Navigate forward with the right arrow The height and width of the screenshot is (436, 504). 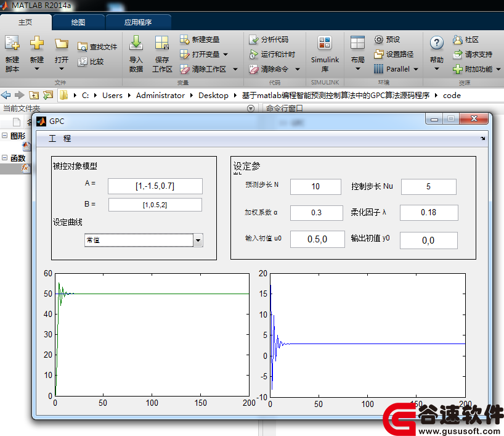(20, 95)
